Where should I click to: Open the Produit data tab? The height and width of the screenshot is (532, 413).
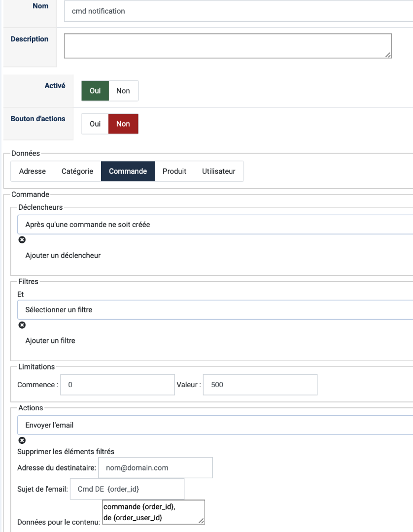(174, 171)
